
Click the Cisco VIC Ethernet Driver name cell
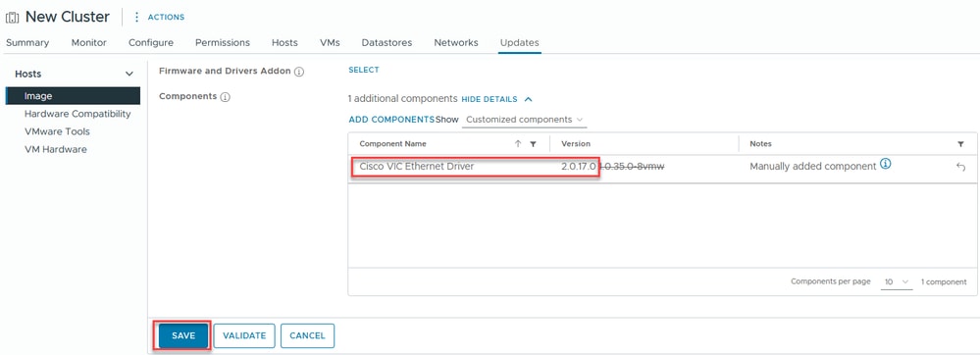coord(417,167)
